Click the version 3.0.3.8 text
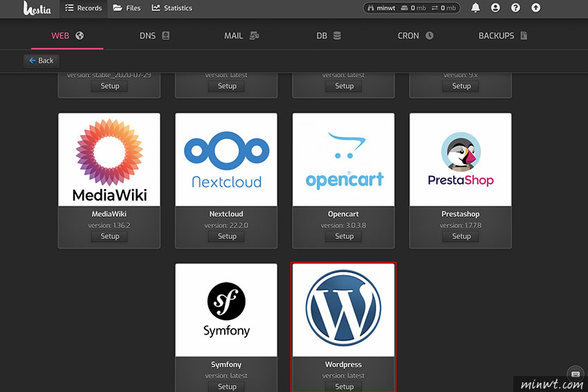Image resolution: width=588 pixels, height=392 pixels. point(344,226)
